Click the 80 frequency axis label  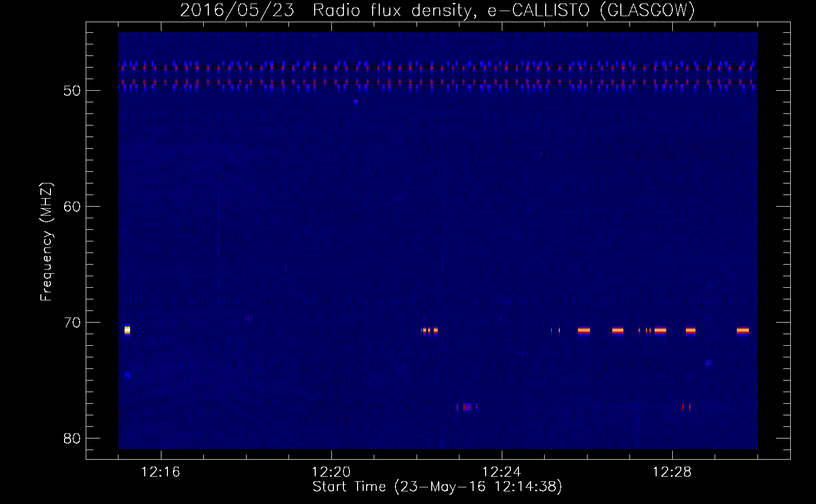point(73,438)
